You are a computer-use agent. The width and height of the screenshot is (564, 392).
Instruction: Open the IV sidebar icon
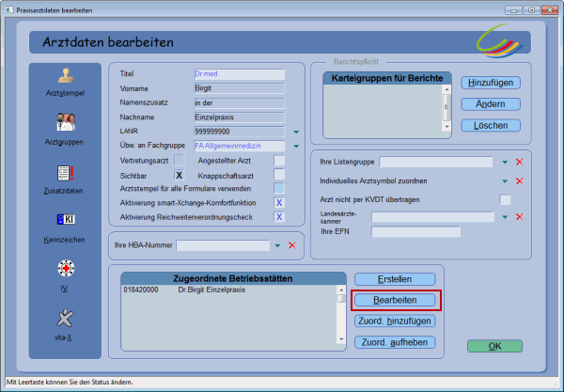coord(65,269)
